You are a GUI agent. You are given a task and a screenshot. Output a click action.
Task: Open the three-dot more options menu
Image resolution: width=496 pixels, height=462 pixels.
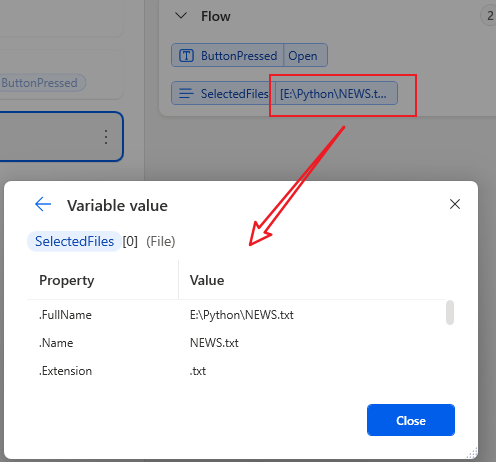(106, 137)
